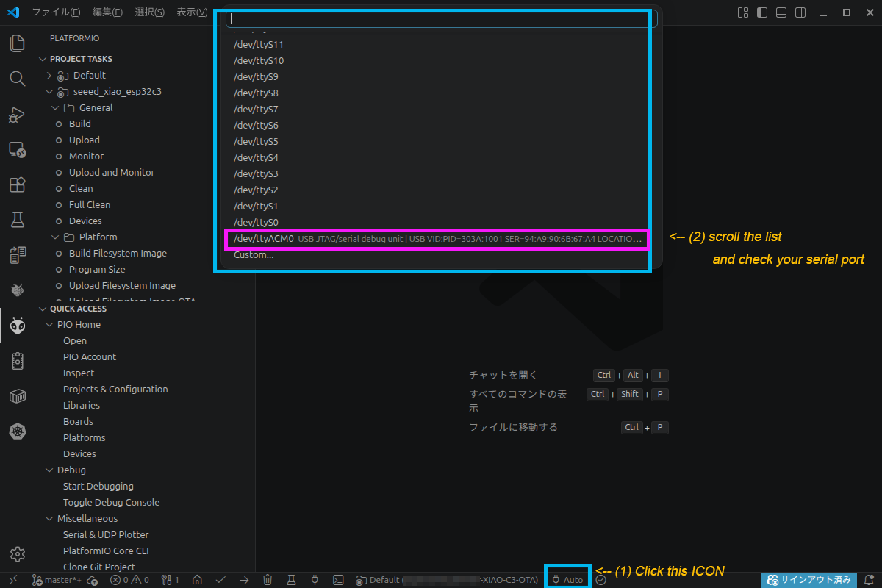Open the Manage gear icon
Viewport: 882px width, 588px height.
point(17,553)
